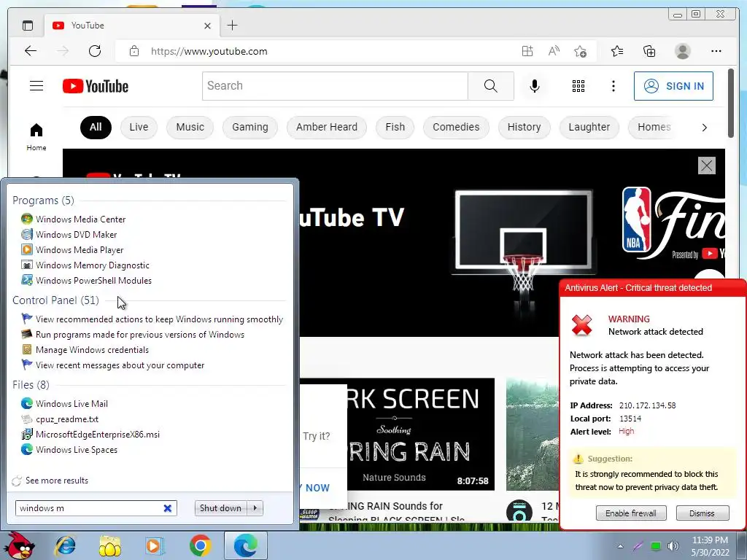Image resolution: width=747 pixels, height=560 pixels.
Task: Select the Music category chip
Action: tap(190, 127)
